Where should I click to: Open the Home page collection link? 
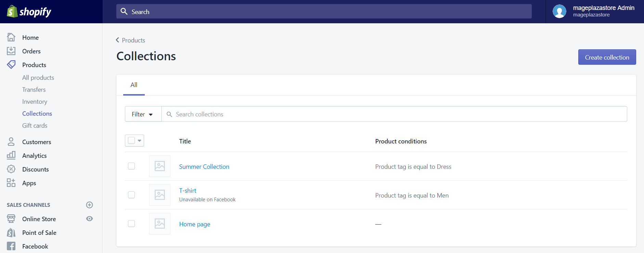pyautogui.click(x=195, y=224)
